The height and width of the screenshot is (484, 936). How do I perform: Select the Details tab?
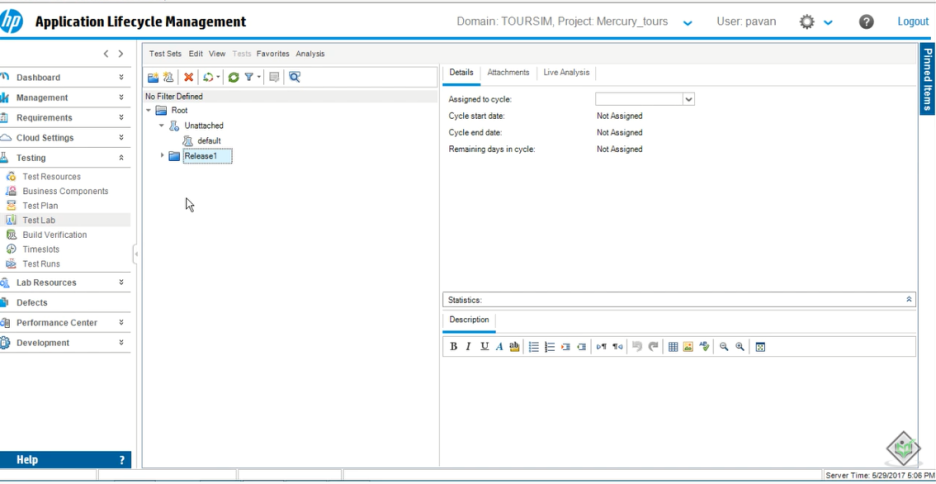pos(461,72)
